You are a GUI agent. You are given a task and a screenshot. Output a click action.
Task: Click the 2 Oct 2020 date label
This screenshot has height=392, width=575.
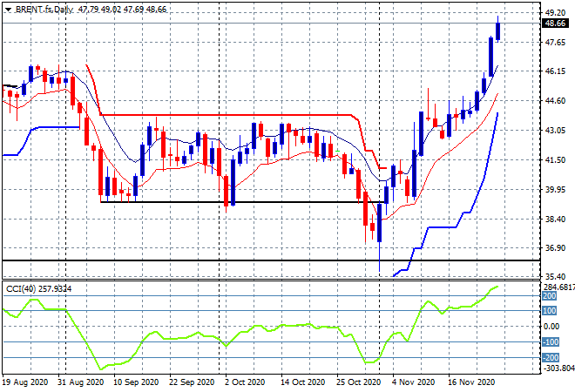[x=245, y=382]
